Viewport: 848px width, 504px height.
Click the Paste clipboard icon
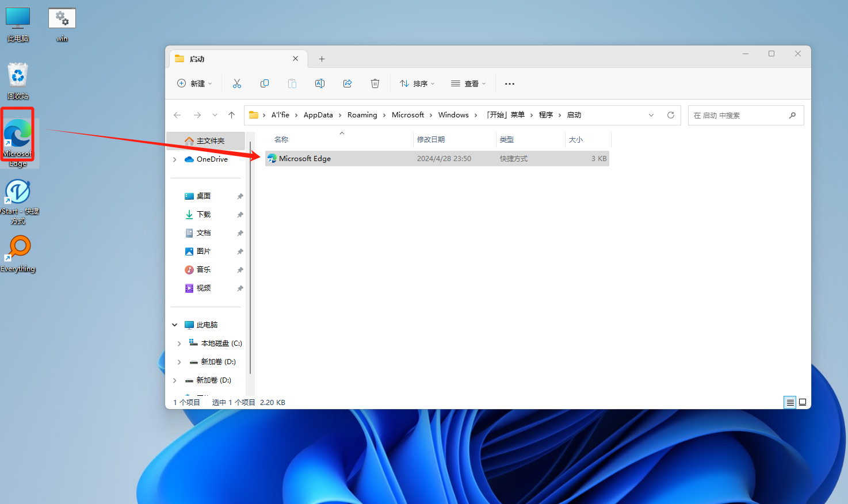[x=292, y=83]
